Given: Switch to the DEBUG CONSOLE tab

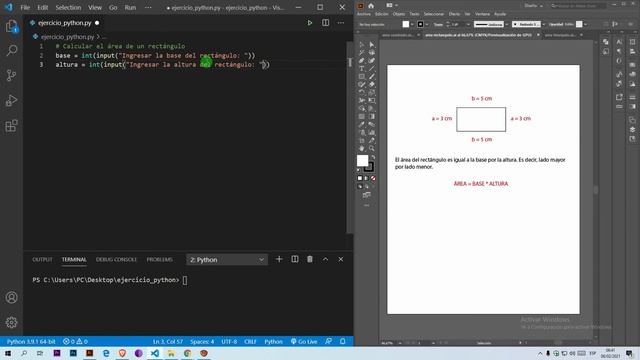Looking at the screenshot, I should click(116, 260).
